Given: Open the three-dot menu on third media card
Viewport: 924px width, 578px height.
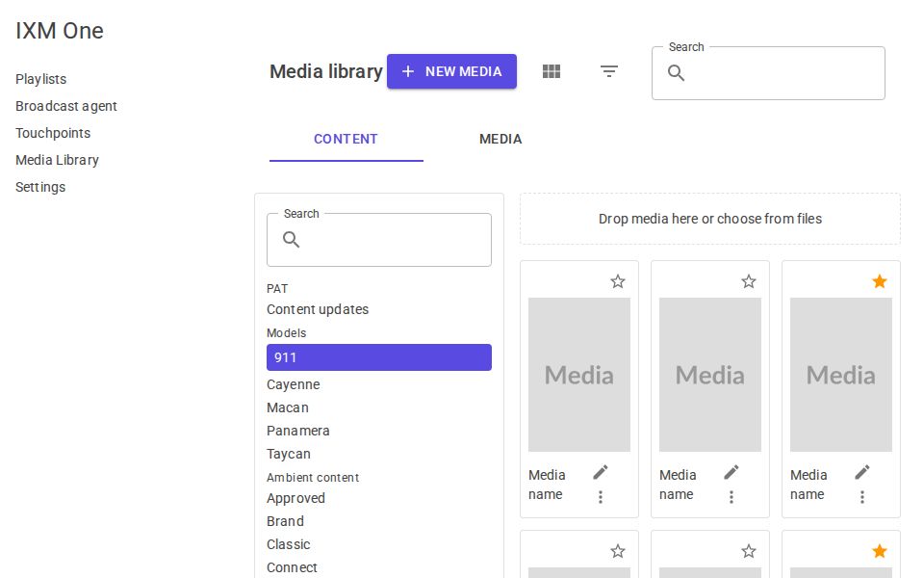Looking at the screenshot, I should [x=862, y=495].
